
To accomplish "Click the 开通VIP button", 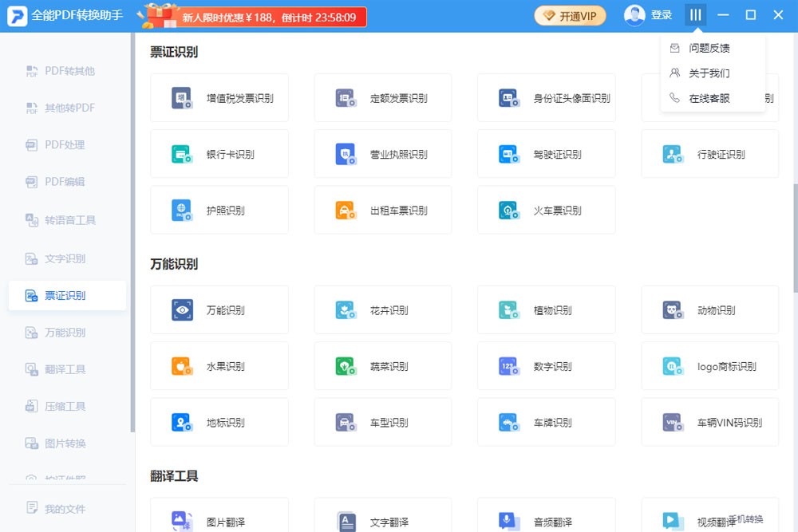I will point(570,15).
